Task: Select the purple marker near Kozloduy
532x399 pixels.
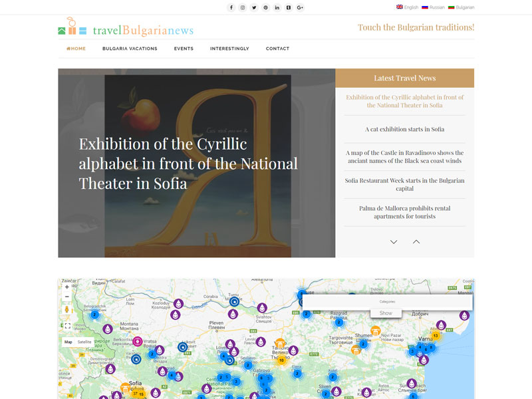Action: (178, 304)
